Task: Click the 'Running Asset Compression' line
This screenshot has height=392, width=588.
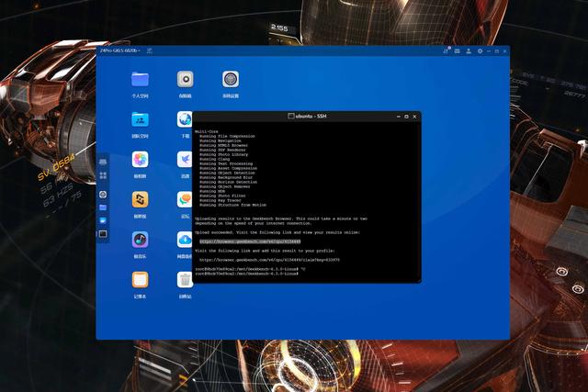Action: (228, 168)
